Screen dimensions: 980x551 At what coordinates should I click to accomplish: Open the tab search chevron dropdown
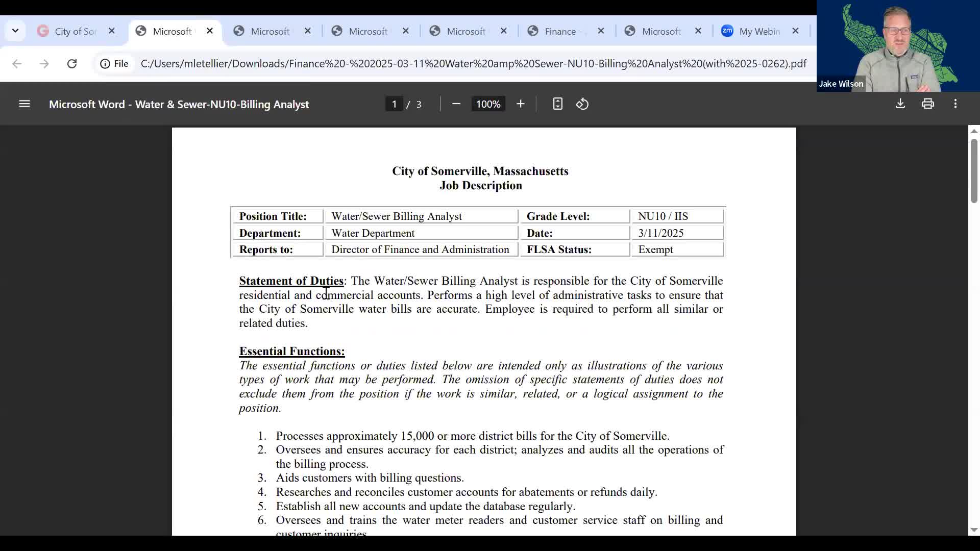(15, 31)
